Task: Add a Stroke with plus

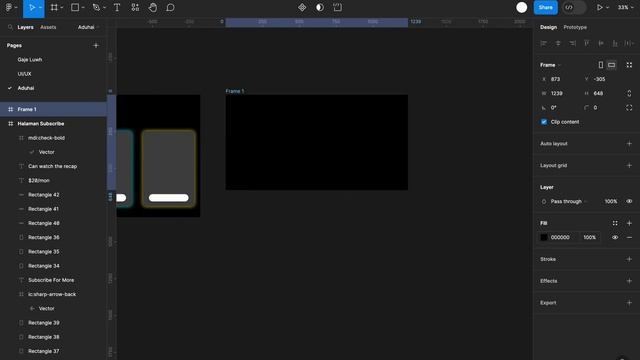Action: coord(629,259)
